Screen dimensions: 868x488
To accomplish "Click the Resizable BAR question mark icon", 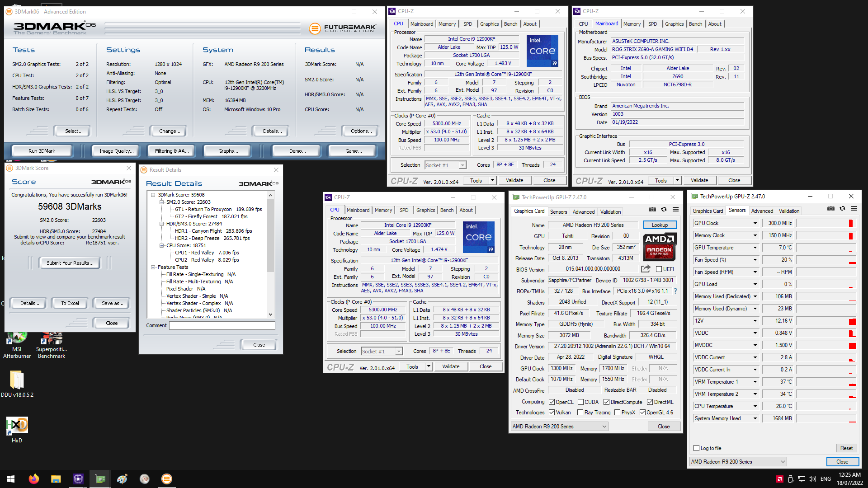I will 675,291.
